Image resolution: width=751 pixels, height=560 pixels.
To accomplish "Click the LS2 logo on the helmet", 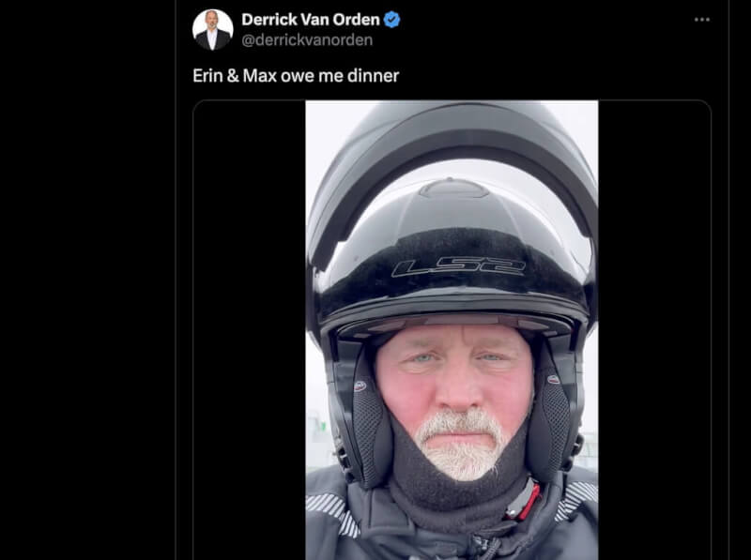I will click(458, 266).
